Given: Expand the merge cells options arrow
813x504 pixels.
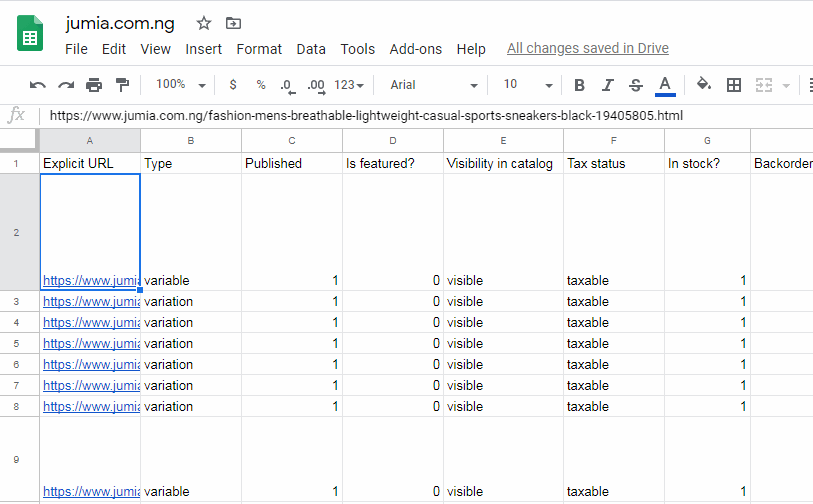Looking at the screenshot, I should (x=786, y=86).
